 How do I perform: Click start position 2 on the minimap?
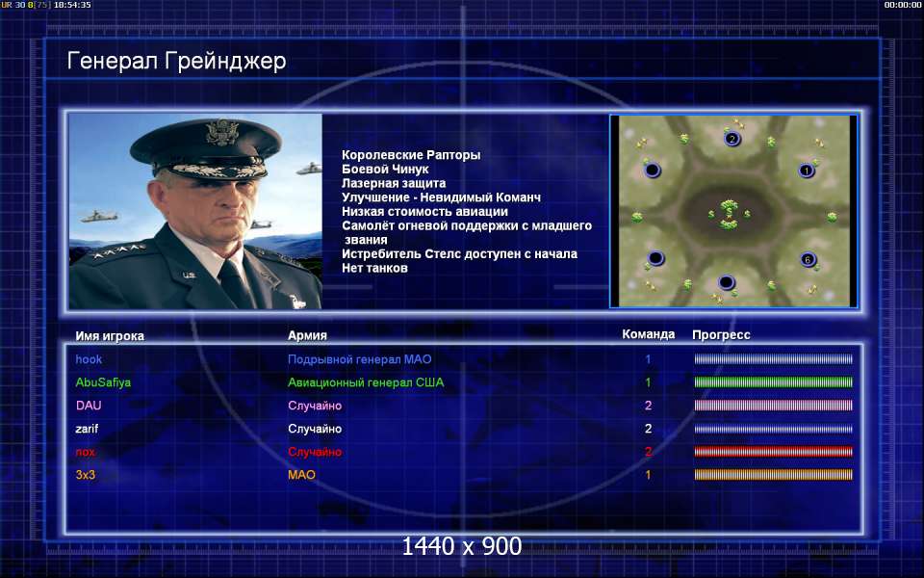point(731,139)
